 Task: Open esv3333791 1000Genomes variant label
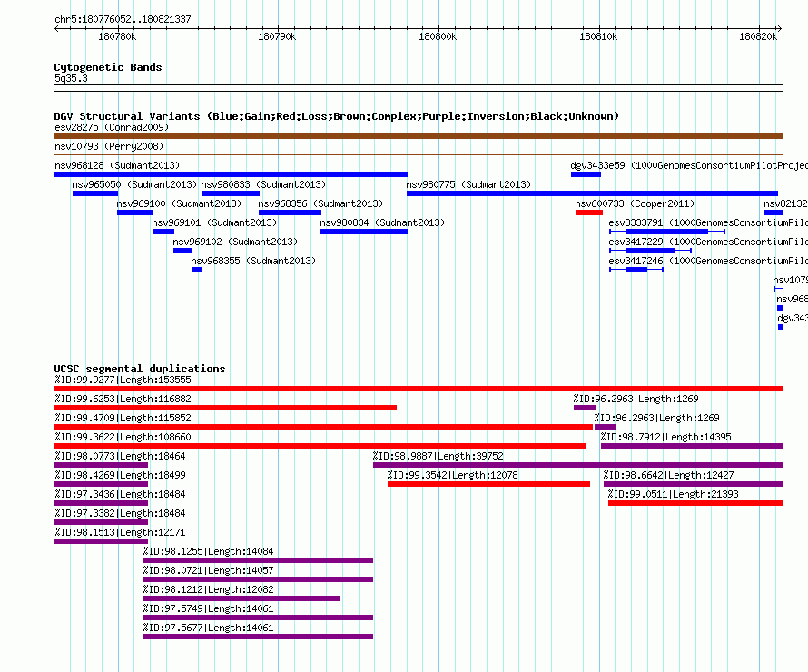[708, 222]
